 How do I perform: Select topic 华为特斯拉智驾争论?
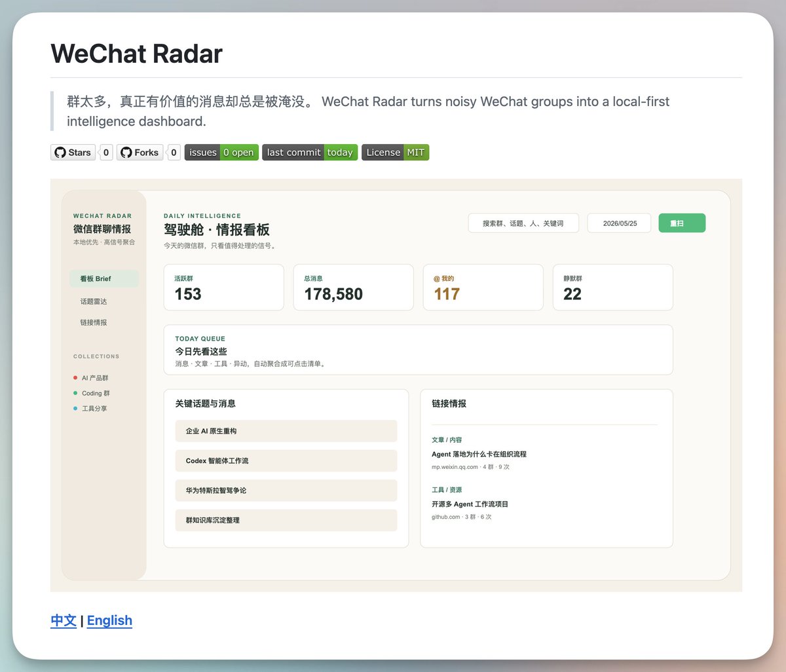coord(286,490)
